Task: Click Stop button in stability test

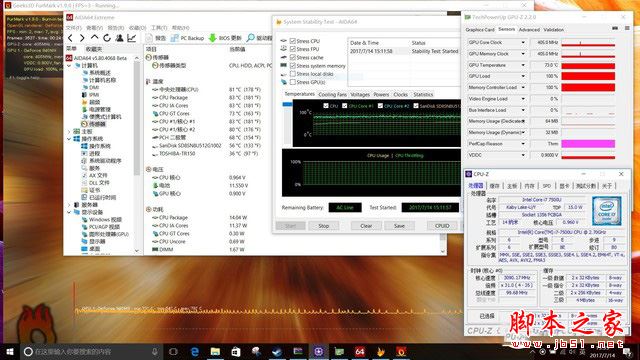Action: [324, 226]
